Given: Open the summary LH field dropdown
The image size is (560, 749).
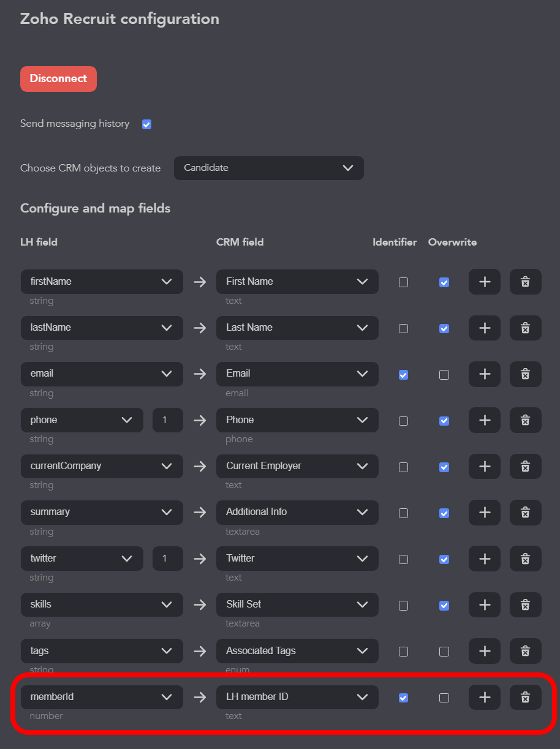Looking at the screenshot, I should (102, 512).
